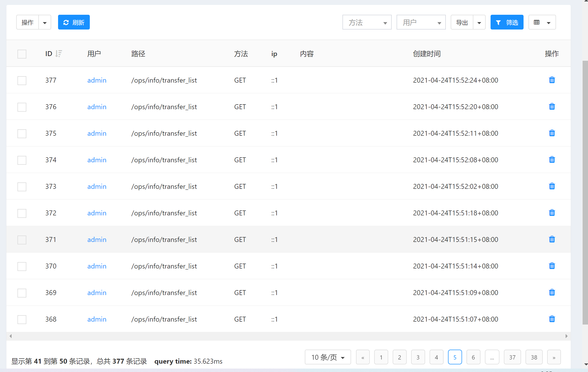The image size is (588, 372).
Task: Delete record 374 using its trash icon
Action: point(552,160)
